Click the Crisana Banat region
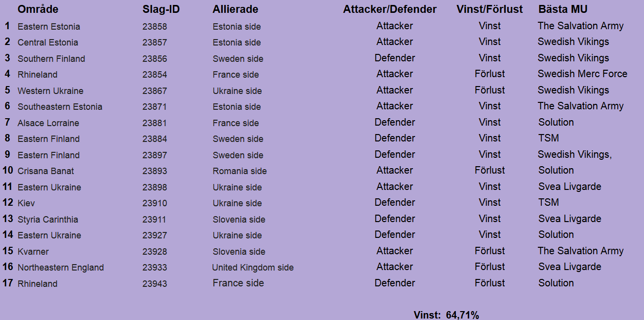The height and width of the screenshot is (320, 644). pyautogui.click(x=46, y=171)
